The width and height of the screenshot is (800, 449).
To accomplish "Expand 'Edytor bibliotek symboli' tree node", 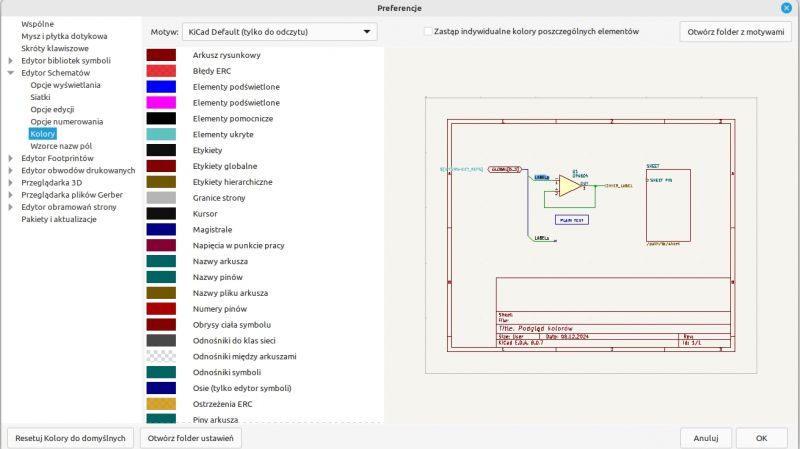I will (x=10, y=61).
